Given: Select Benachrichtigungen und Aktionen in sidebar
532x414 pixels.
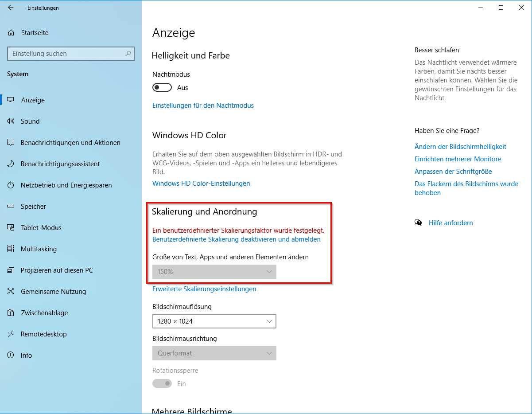Looking at the screenshot, I should [71, 143].
